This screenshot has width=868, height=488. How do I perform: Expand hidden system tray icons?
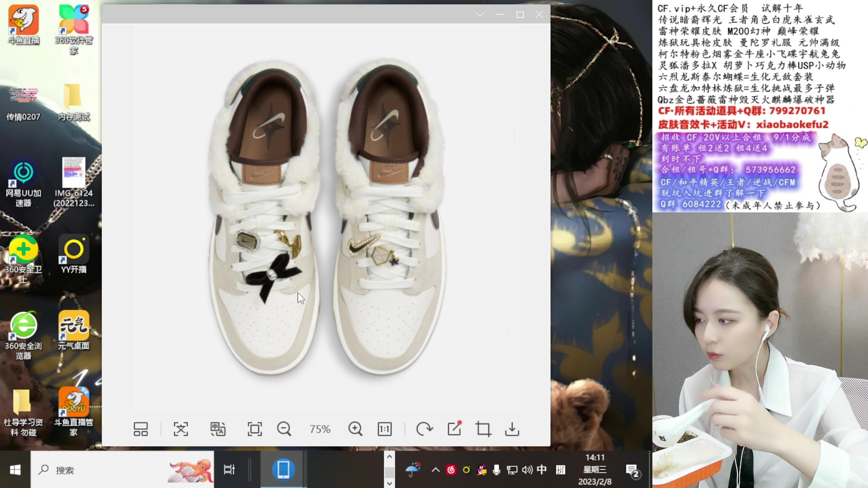click(x=436, y=470)
